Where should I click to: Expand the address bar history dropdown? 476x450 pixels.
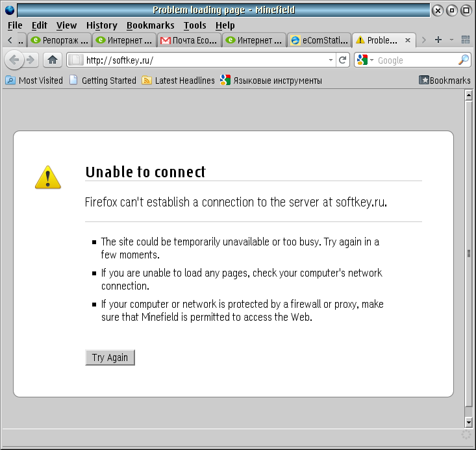pos(331,60)
